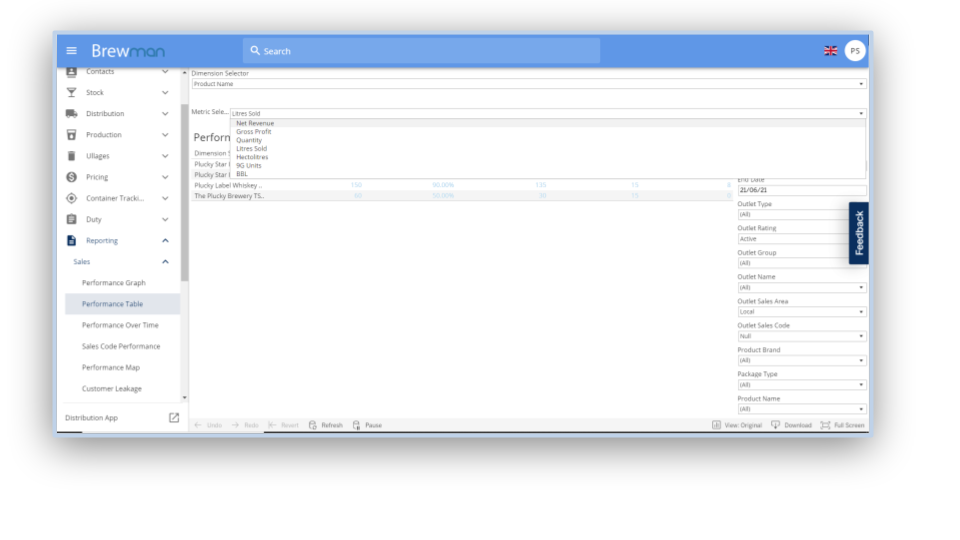Click the Redo arrow
This screenshot has width=960, height=540.
pos(235,425)
